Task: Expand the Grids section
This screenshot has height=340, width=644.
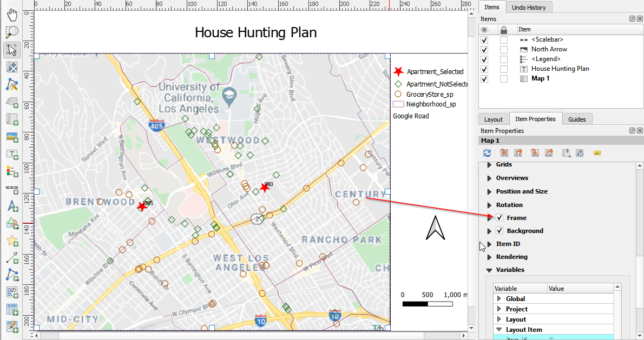Action: point(489,165)
